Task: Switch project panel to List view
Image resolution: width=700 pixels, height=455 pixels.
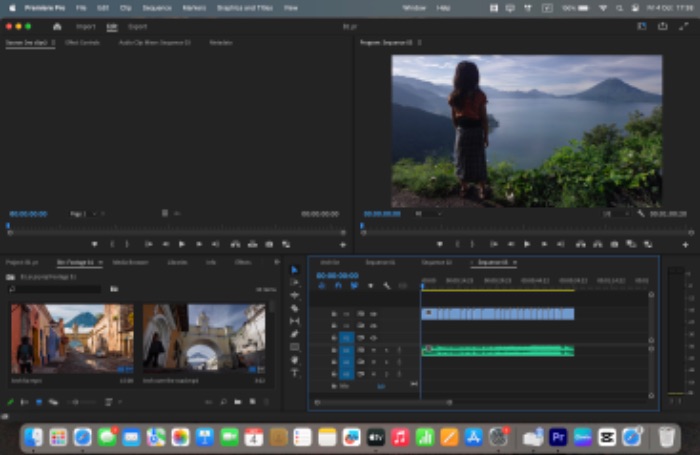Action: tap(25, 402)
